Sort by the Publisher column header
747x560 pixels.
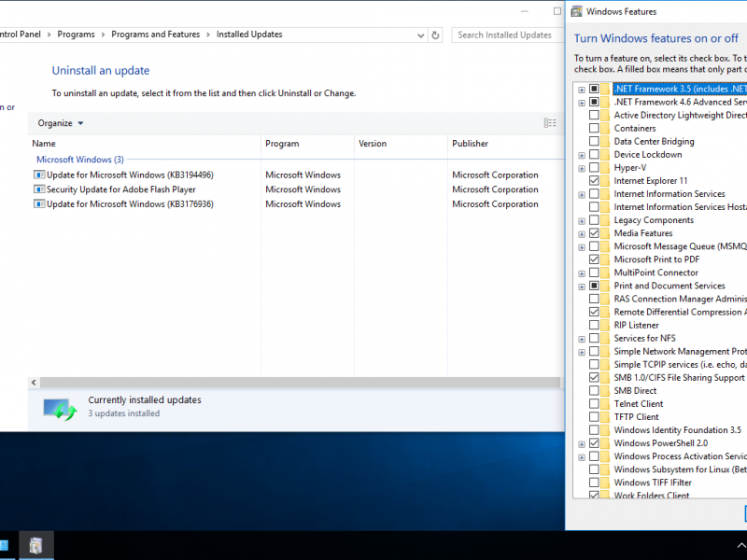coord(506,144)
